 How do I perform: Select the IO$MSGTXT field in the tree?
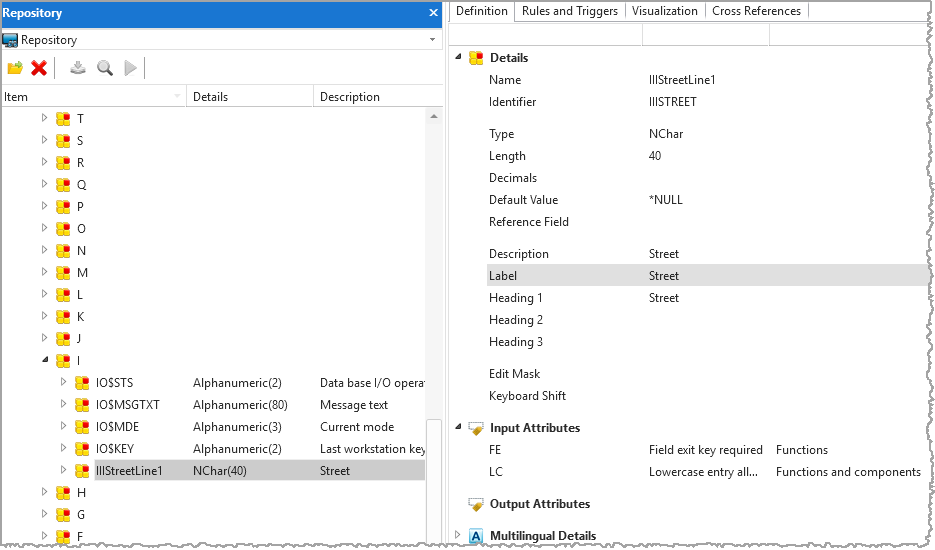(x=127, y=404)
